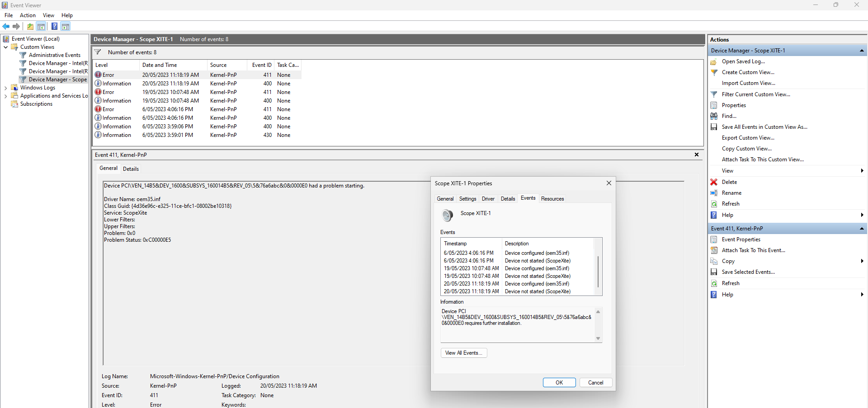This screenshot has height=408, width=868.
Task: Open the Help menu in menu bar
Action: click(67, 15)
